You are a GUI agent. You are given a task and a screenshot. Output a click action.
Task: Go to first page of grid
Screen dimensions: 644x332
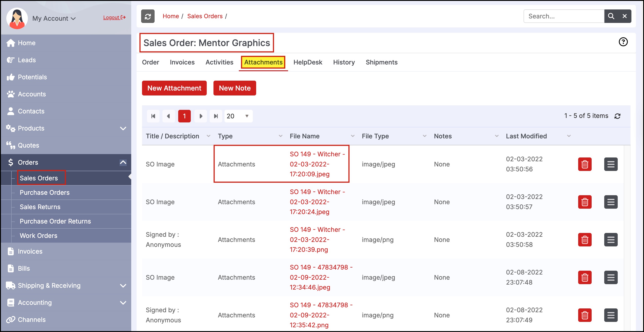tap(153, 116)
